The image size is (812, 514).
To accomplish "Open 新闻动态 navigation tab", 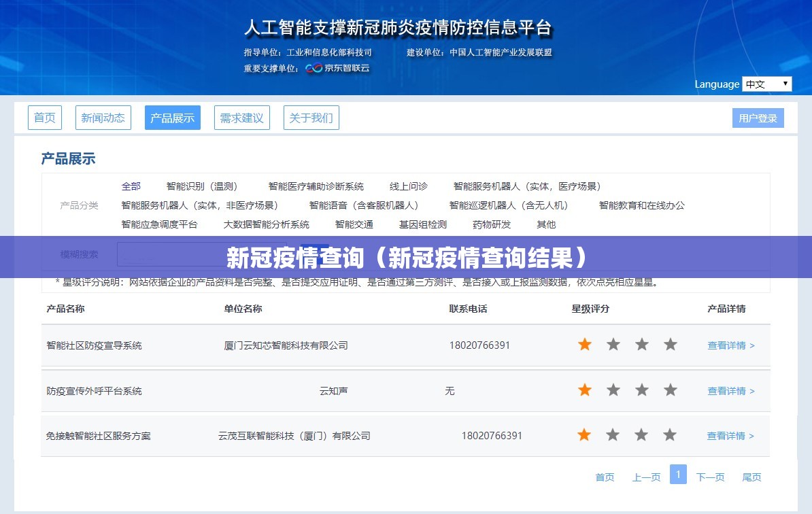I will (x=103, y=118).
